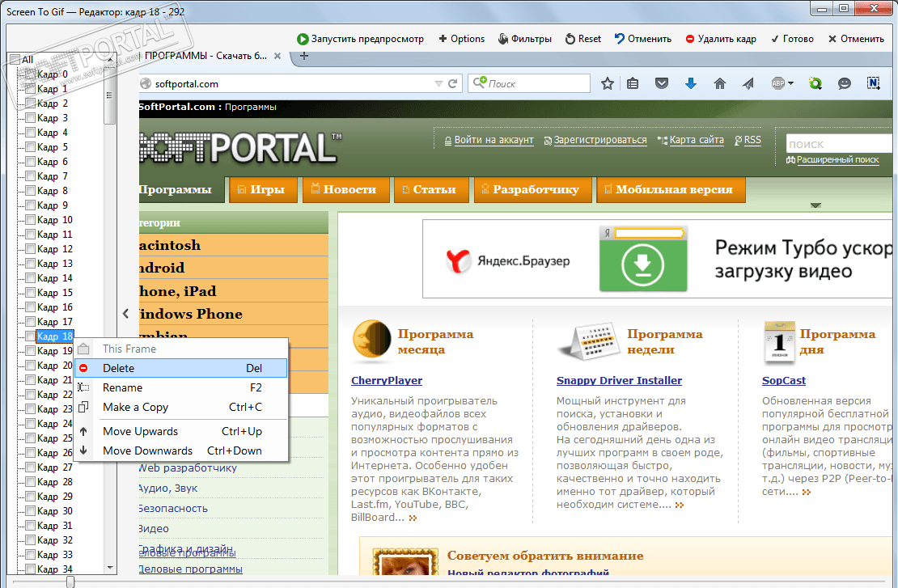This screenshot has width=898, height=588.
Task: Open a new browser tab with plus
Action: (x=304, y=56)
